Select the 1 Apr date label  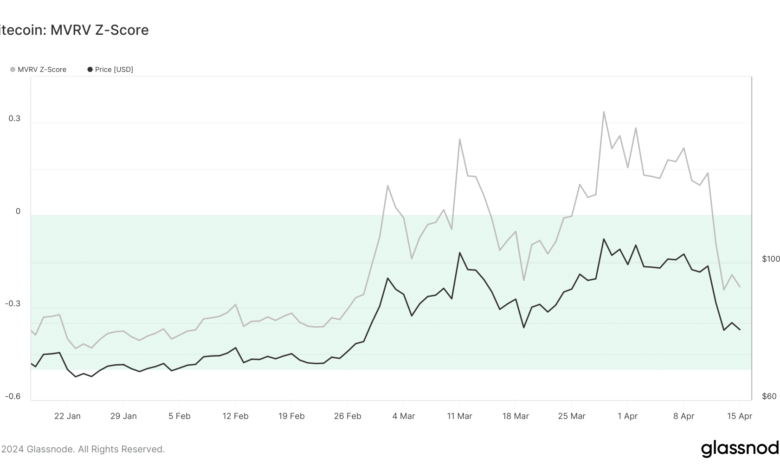click(x=628, y=415)
